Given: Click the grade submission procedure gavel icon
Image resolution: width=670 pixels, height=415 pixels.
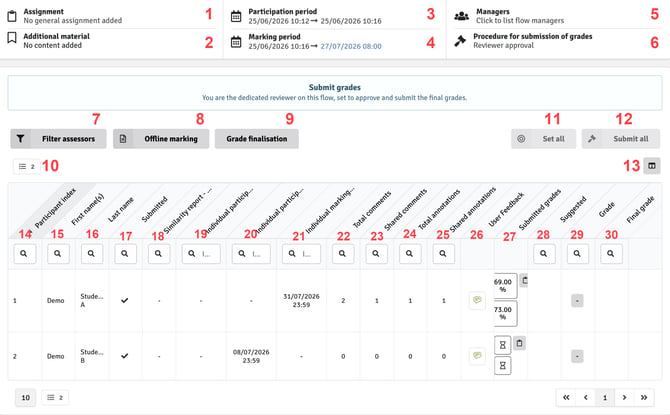Looking at the screenshot, I should pyautogui.click(x=460, y=41).
